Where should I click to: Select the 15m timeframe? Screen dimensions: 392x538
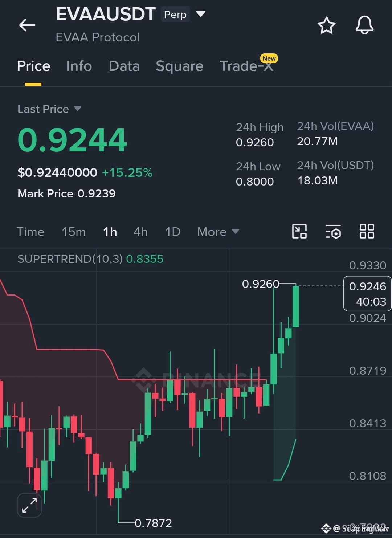(74, 232)
